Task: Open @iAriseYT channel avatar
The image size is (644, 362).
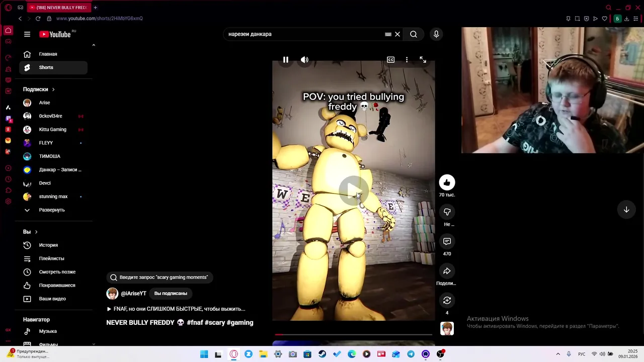Action: 112,294
